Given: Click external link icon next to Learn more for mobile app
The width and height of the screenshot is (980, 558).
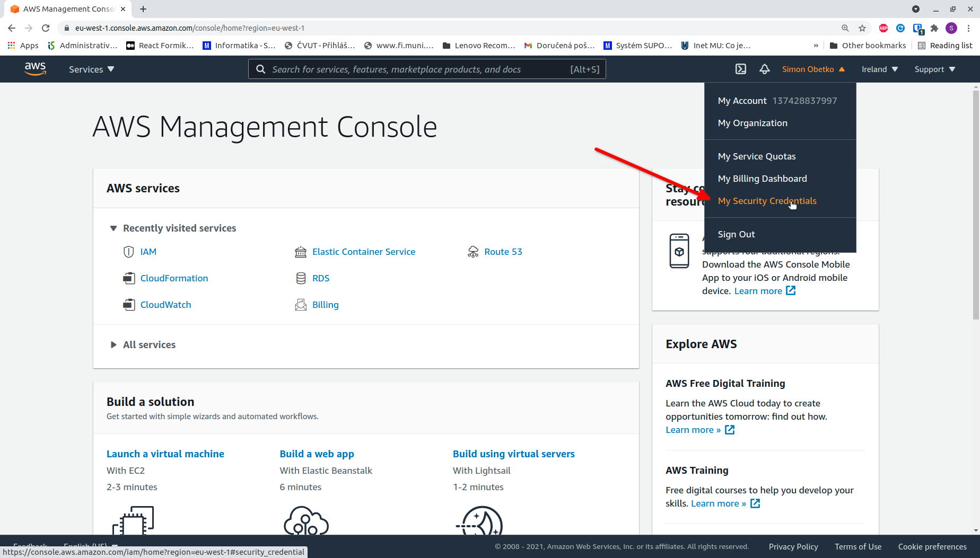Looking at the screenshot, I should pyautogui.click(x=791, y=290).
